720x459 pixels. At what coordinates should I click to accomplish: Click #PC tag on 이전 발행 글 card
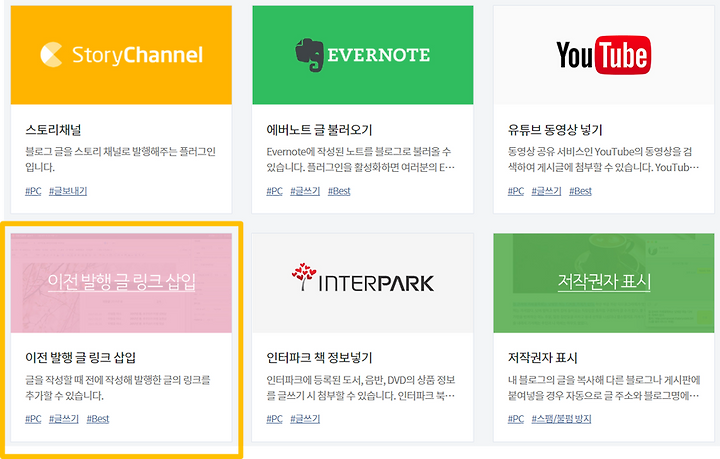click(x=33, y=419)
